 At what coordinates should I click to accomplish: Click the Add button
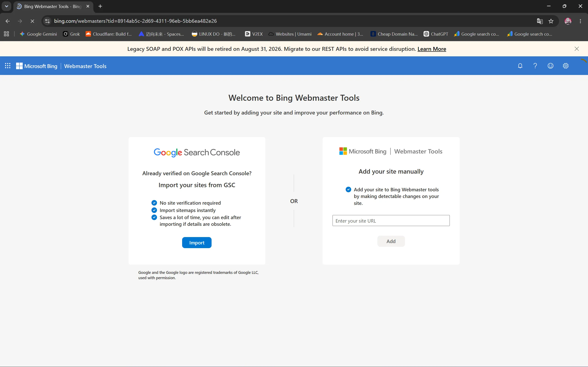[391, 241]
